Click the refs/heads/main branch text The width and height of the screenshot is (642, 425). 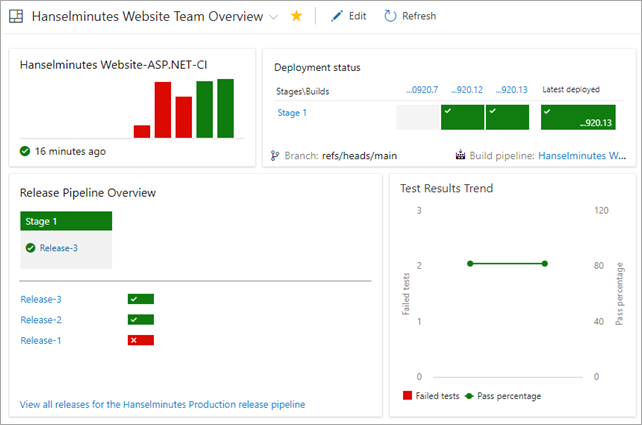[359, 156]
